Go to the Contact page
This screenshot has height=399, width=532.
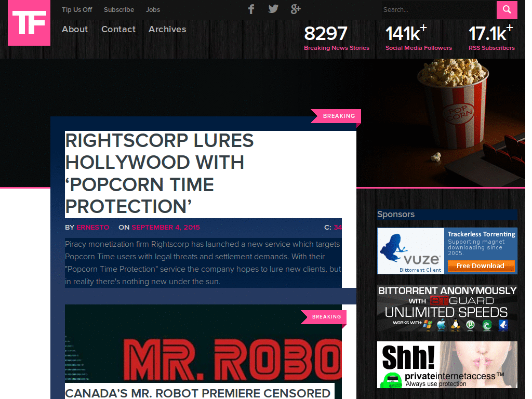click(118, 29)
